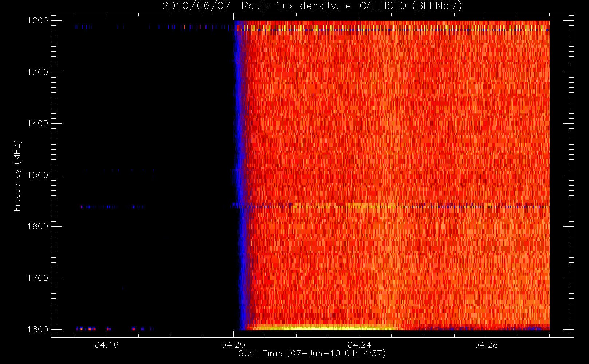The image size is (589, 364).
Task: Click the 04:28 time tick label
Action: point(486,345)
